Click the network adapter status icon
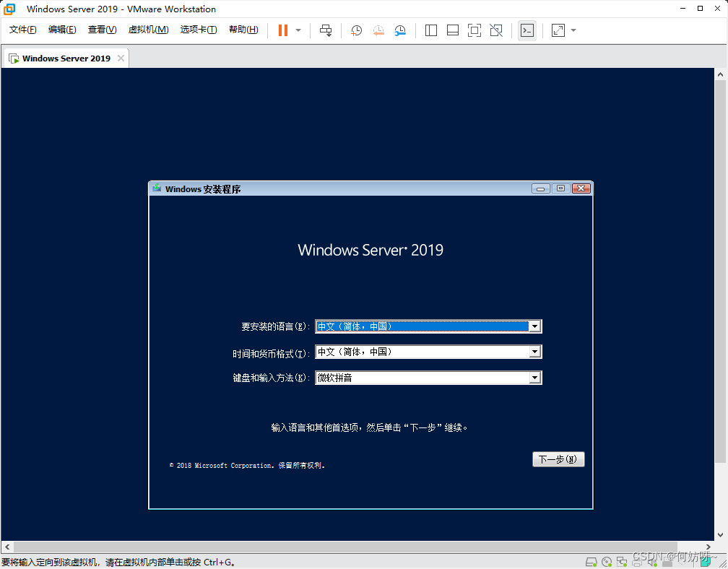The image size is (728, 569). [x=622, y=562]
